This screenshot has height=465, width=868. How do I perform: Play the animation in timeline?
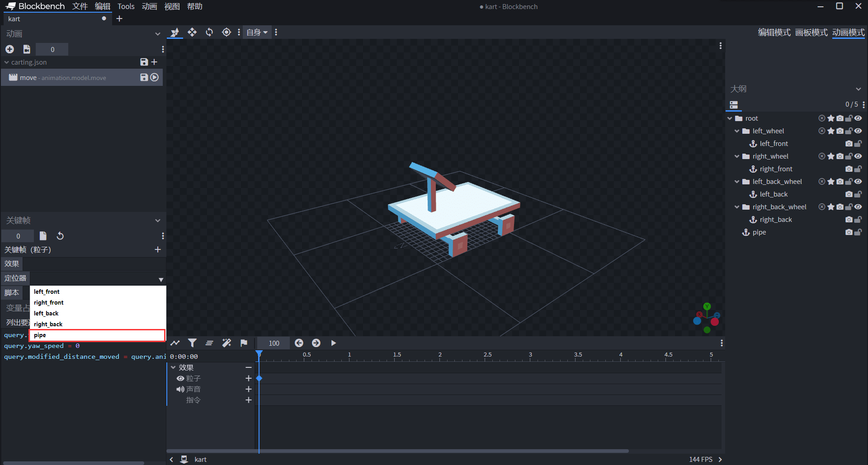(x=333, y=343)
